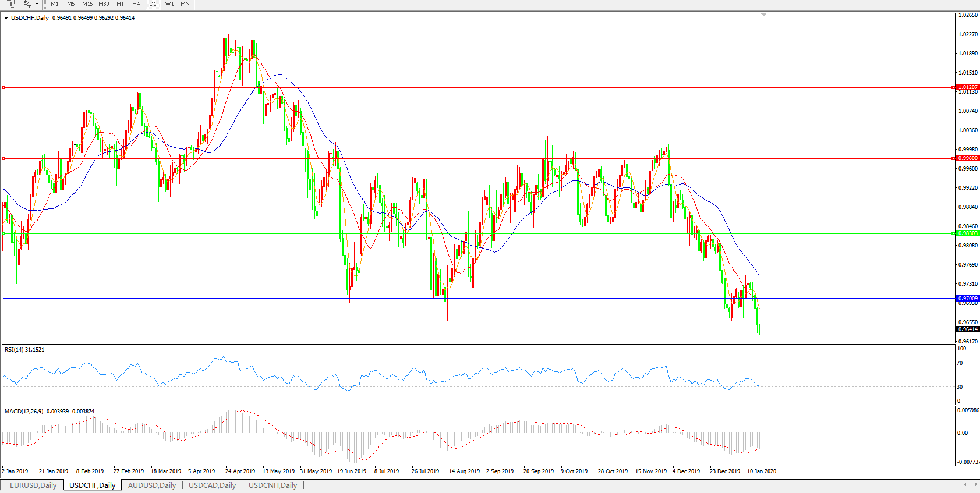The height and width of the screenshot is (493, 980).
Task: Select the text label tool
Action: coord(10,4)
